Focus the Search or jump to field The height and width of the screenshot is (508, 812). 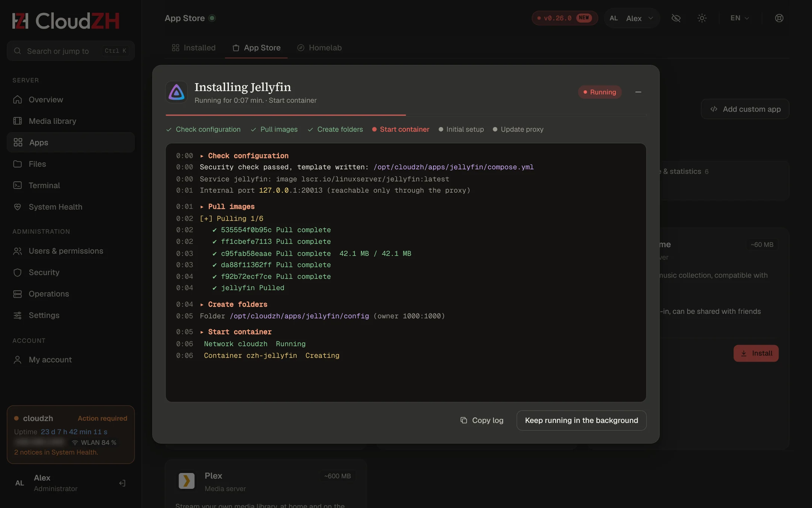(x=71, y=51)
